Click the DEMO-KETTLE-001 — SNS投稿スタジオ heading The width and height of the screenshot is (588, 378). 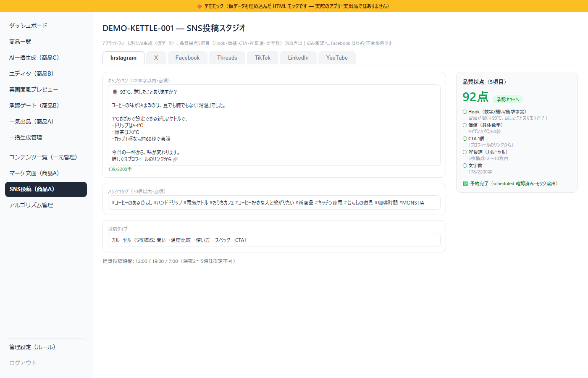(174, 28)
